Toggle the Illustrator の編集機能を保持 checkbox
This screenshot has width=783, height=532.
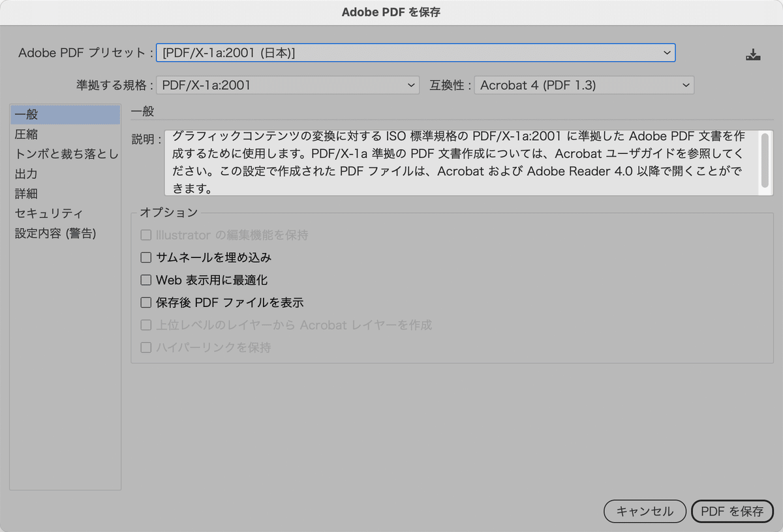tap(146, 235)
